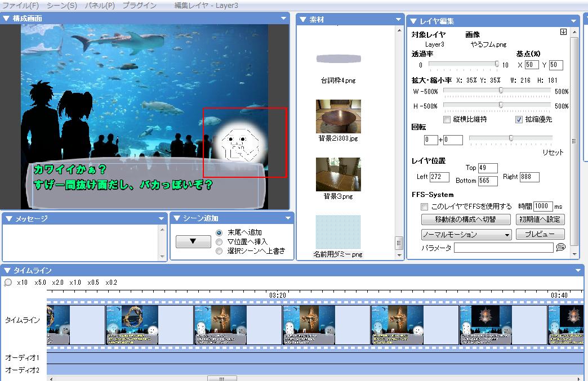Click the オーディオ2 audio track
The height and width of the screenshot is (381, 588).
click(315, 369)
